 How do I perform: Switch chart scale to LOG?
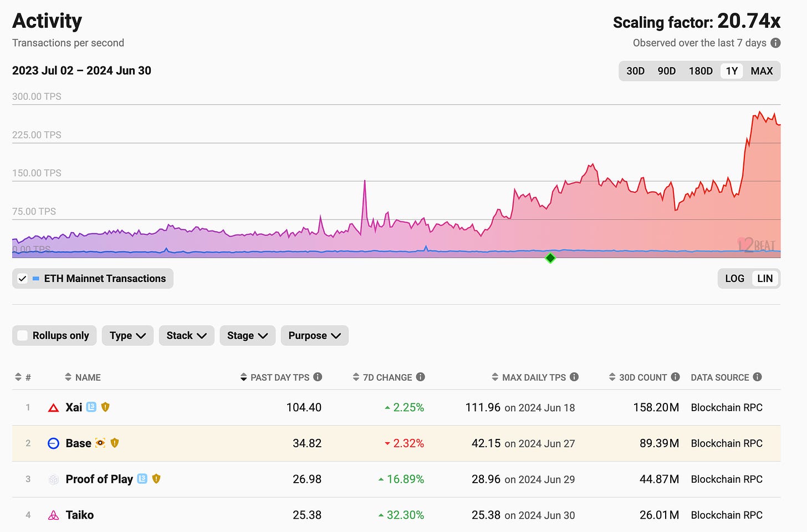[734, 279]
